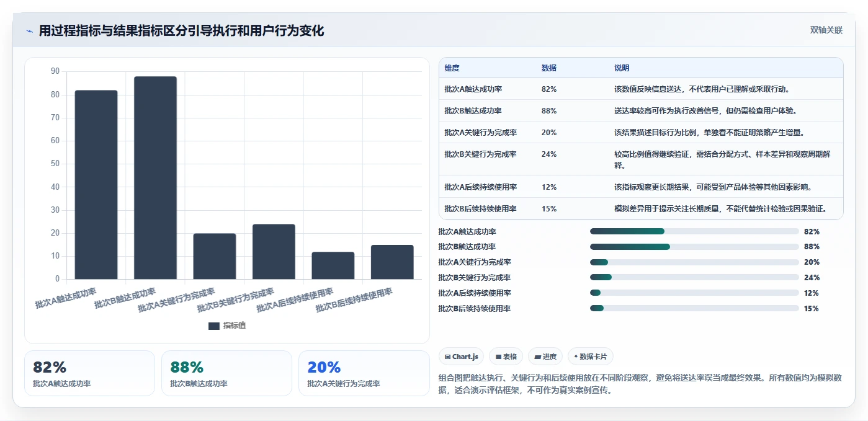Click the 批次B后续持续使用率 bar in the chart
Screen dimensions: 868x421
(x=392, y=262)
